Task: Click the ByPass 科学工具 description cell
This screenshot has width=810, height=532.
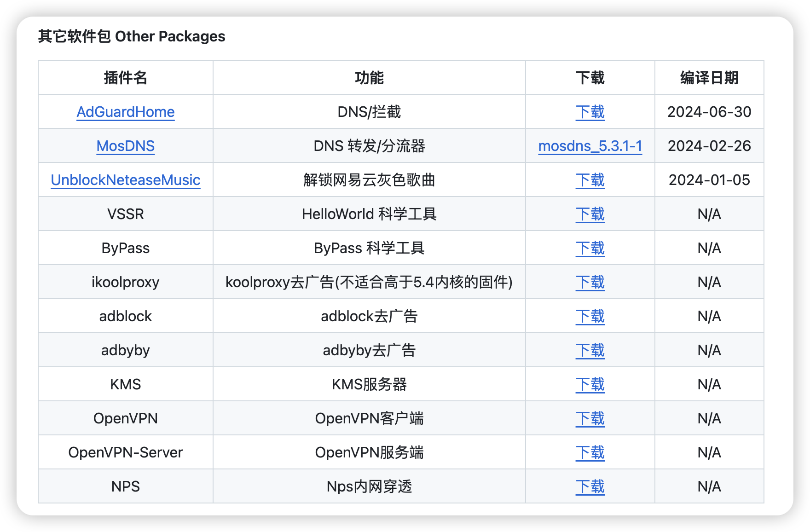Action: coord(369,248)
